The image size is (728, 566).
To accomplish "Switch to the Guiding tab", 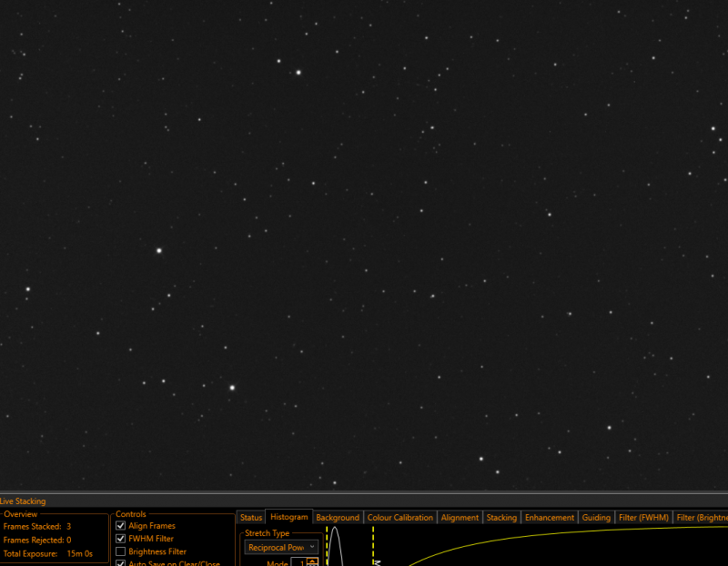I will click(596, 517).
